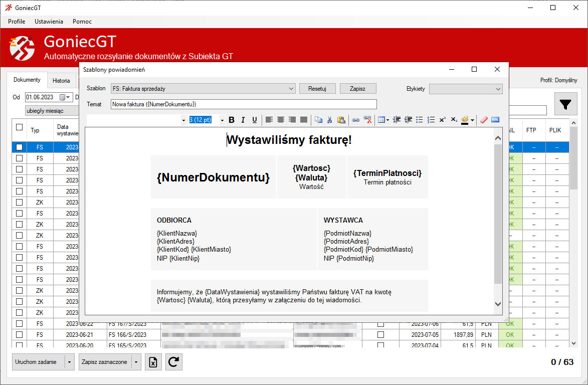
Task: Click the editor's scroll-down arrow
Action: [x=498, y=304]
